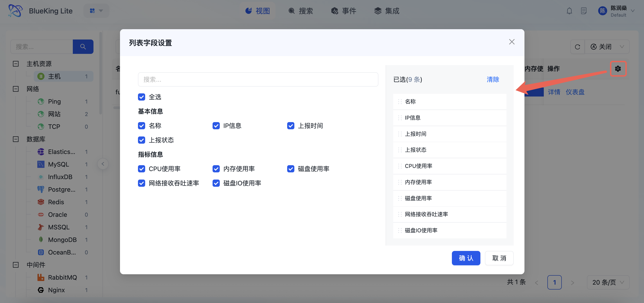
Task: Toggle the 全选 checkbox
Action: (x=142, y=97)
